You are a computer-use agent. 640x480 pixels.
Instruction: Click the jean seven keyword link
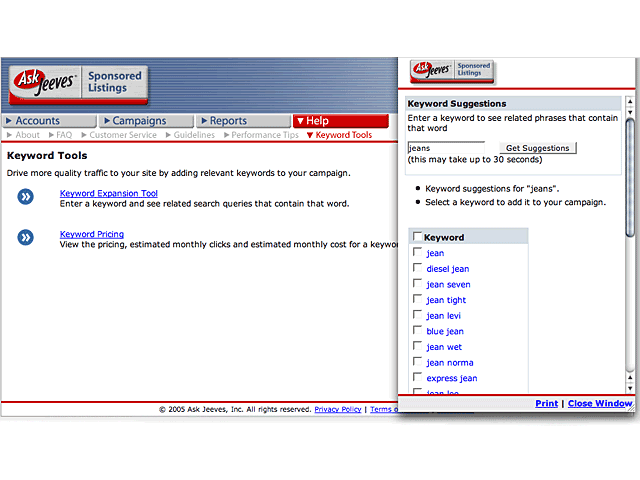pos(448,284)
